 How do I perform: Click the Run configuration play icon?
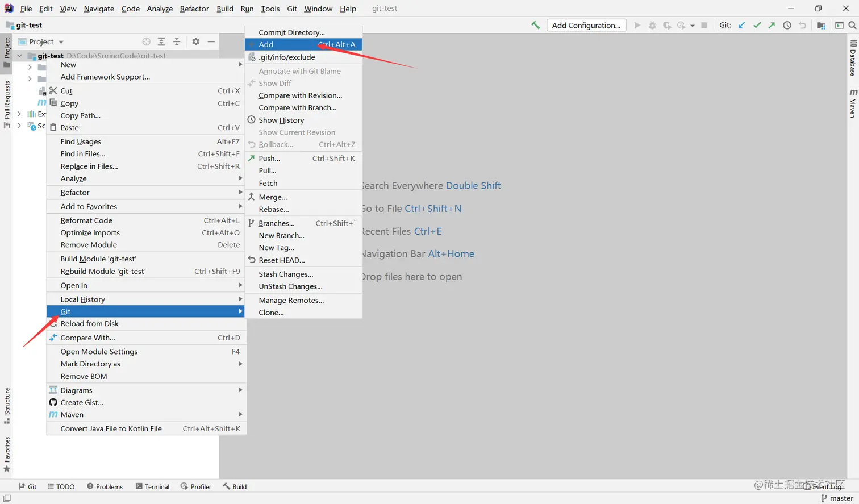(637, 25)
